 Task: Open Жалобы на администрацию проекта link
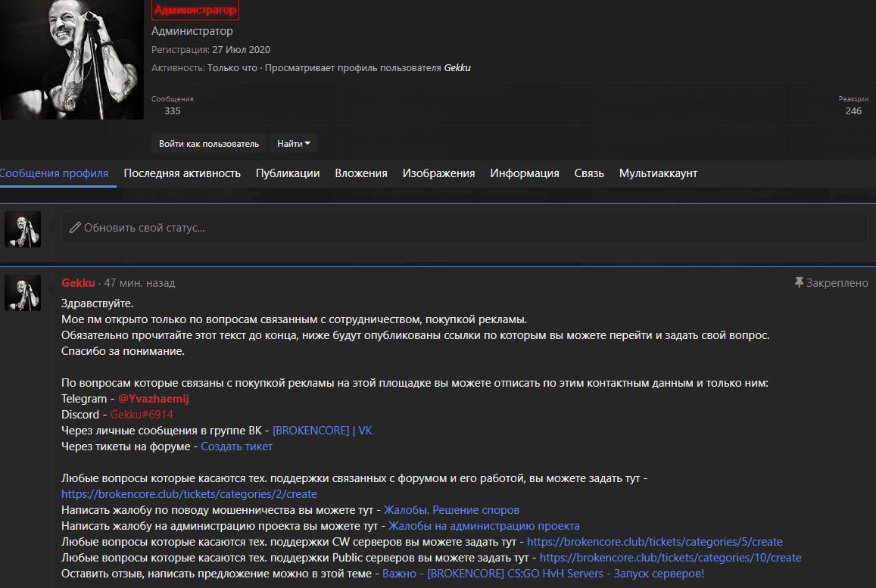(x=484, y=526)
